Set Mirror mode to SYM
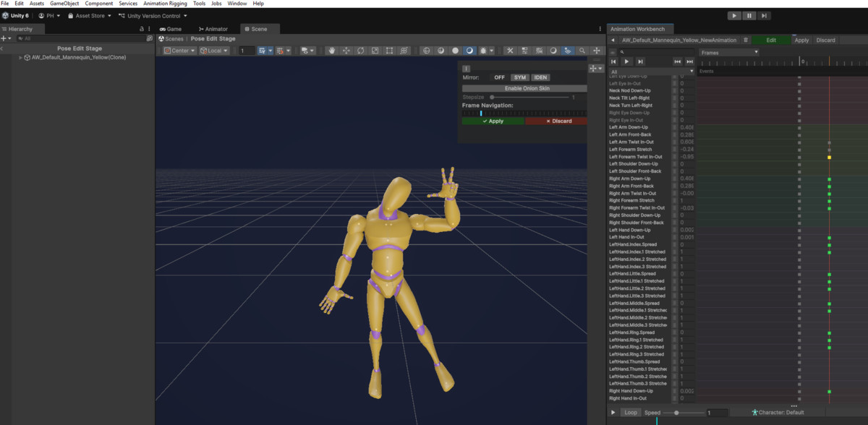This screenshot has width=868, height=425. coord(520,77)
